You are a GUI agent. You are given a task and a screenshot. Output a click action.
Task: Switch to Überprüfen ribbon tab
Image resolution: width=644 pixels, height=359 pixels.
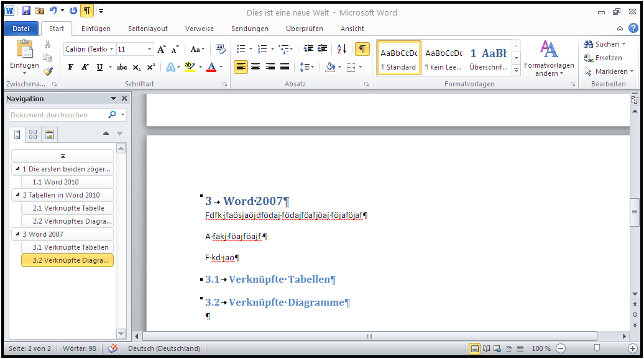click(x=305, y=29)
